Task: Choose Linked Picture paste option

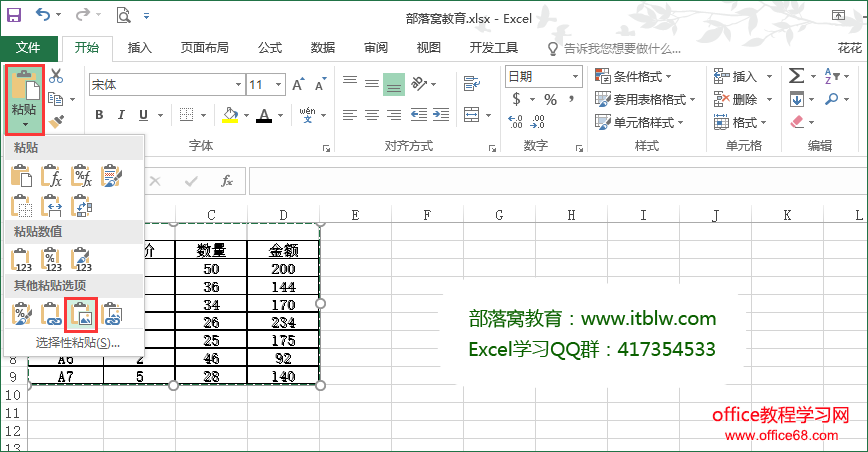Action: click(x=111, y=314)
